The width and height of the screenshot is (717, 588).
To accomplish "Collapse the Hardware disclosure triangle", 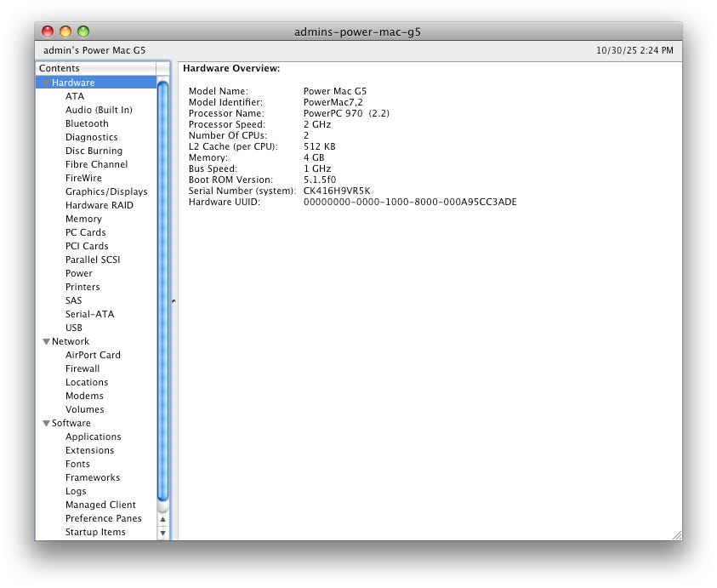I will coord(46,83).
